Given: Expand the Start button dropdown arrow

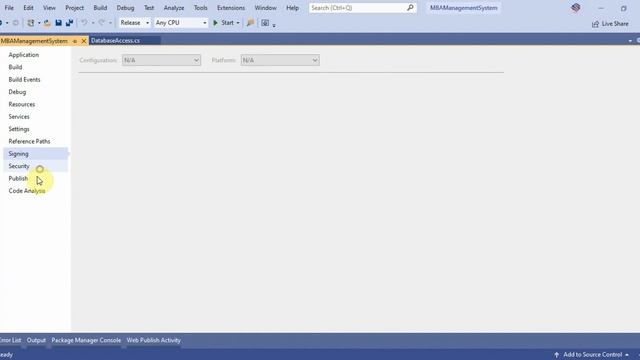Looking at the screenshot, I should [x=238, y=23].
